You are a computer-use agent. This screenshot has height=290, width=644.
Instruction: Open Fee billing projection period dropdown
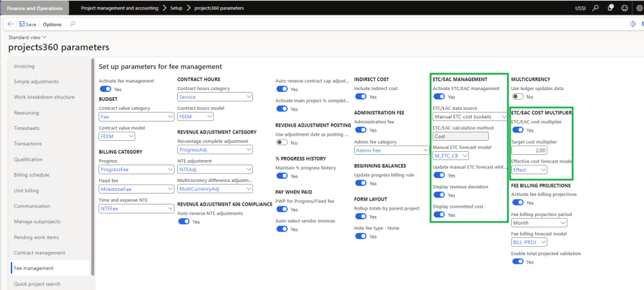[539, 223]
